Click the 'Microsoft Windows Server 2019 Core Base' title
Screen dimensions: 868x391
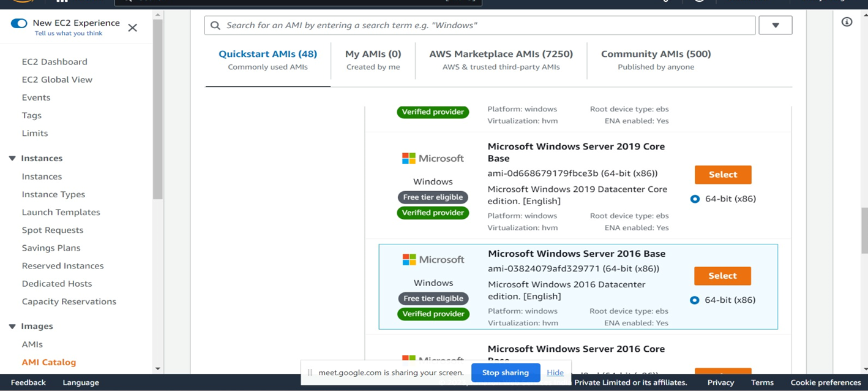pyautogui.click(x=576, y=152)
